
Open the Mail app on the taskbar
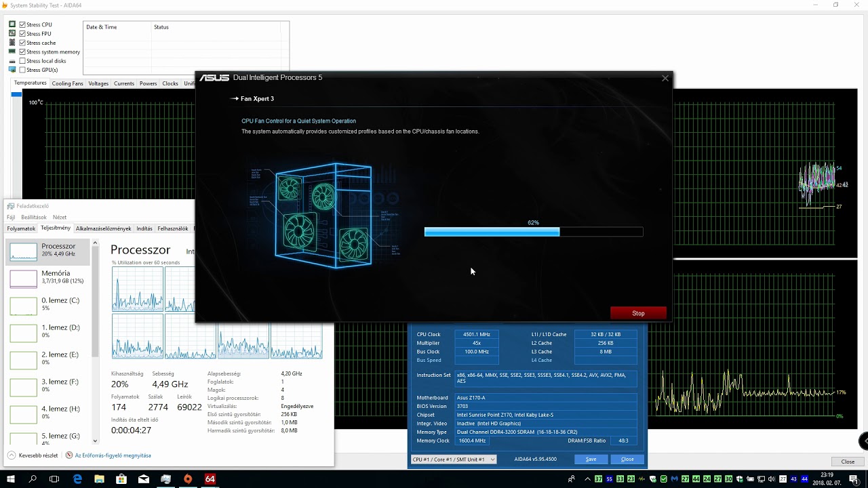[x=144, y=479]
